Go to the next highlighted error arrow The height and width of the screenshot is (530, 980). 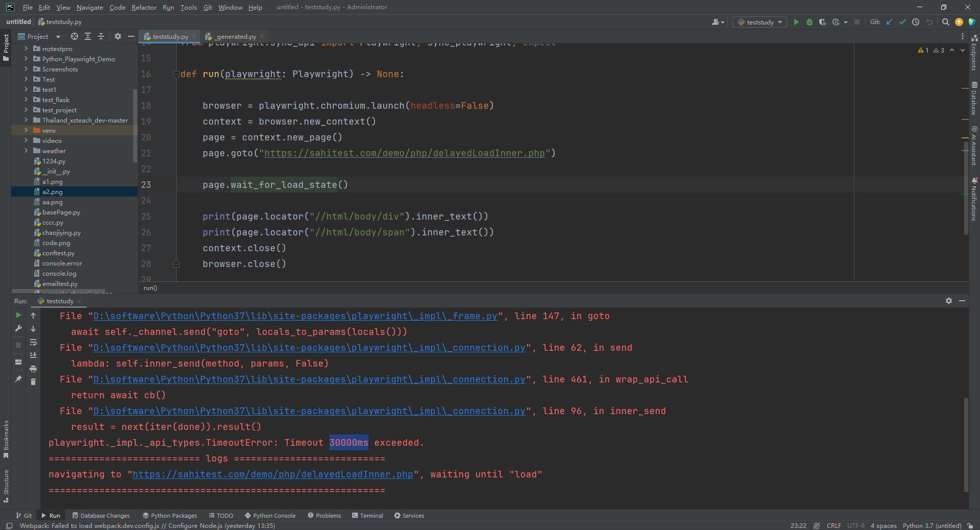click(x=963, y=50)
